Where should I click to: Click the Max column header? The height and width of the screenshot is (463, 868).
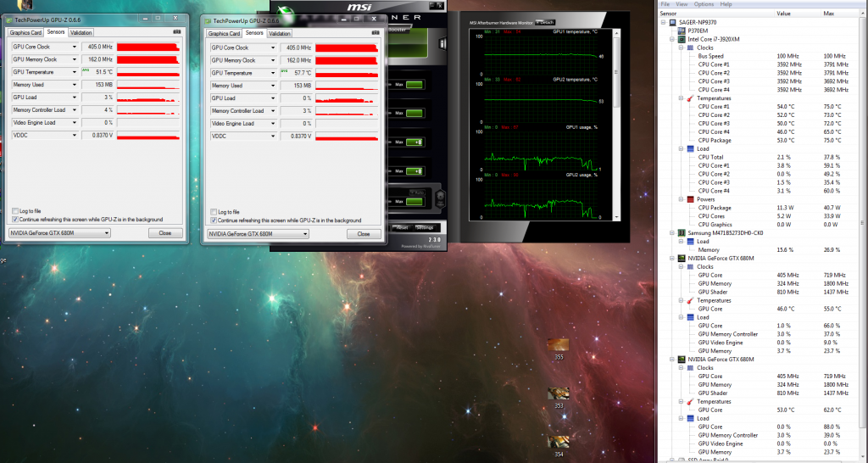tap(839, 14)
